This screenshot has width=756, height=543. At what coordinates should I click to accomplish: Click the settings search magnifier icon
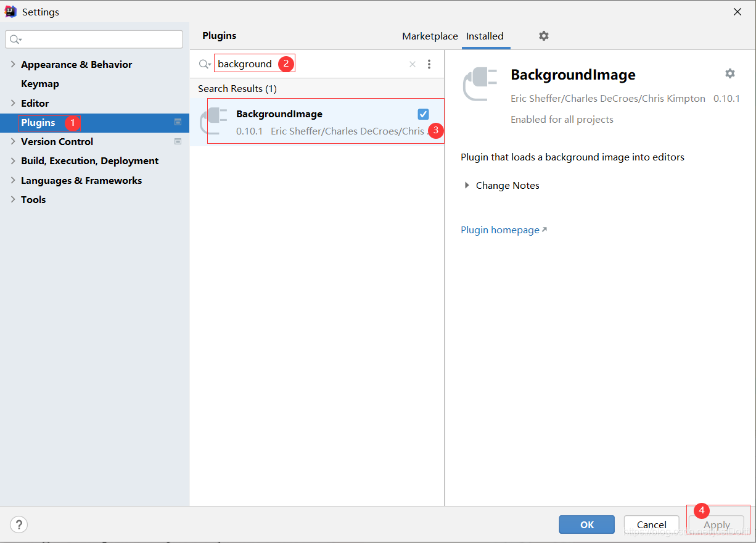15,39
